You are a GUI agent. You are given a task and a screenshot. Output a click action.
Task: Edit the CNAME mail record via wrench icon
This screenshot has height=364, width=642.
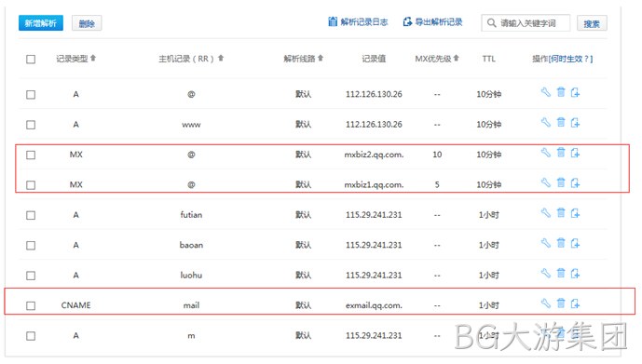546,303
